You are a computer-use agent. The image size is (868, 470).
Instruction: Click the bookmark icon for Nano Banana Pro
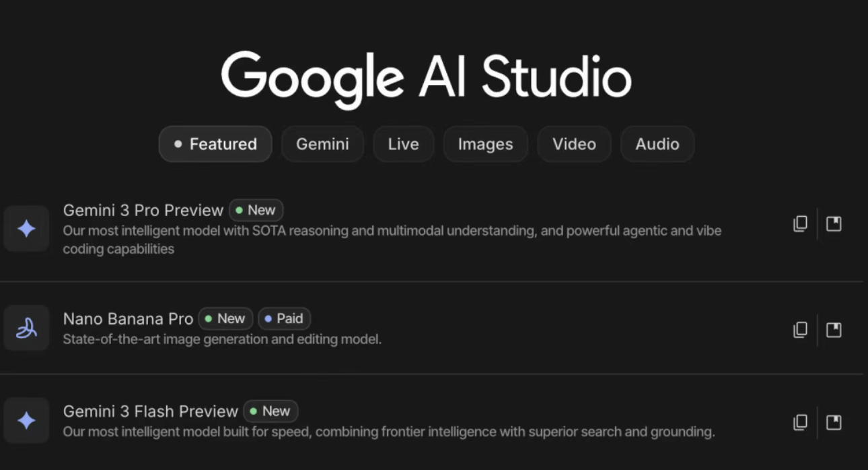click(x=834, y=329)
